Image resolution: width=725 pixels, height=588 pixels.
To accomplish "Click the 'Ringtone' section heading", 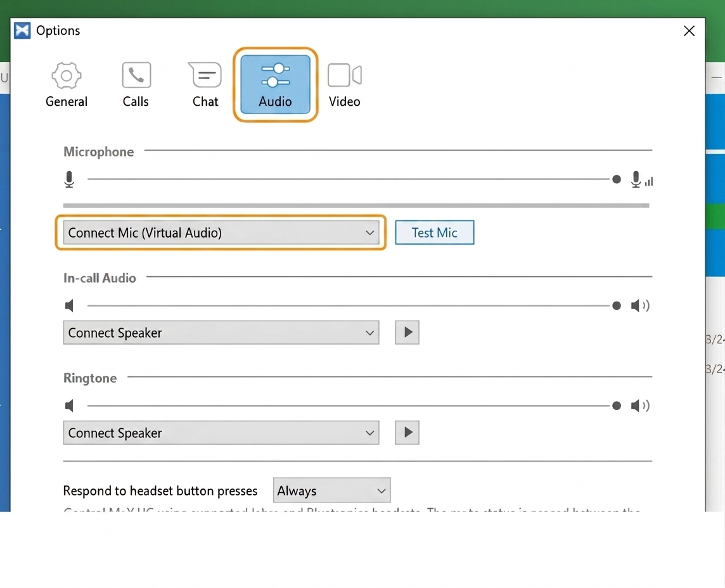I will [x=90, y=378].
